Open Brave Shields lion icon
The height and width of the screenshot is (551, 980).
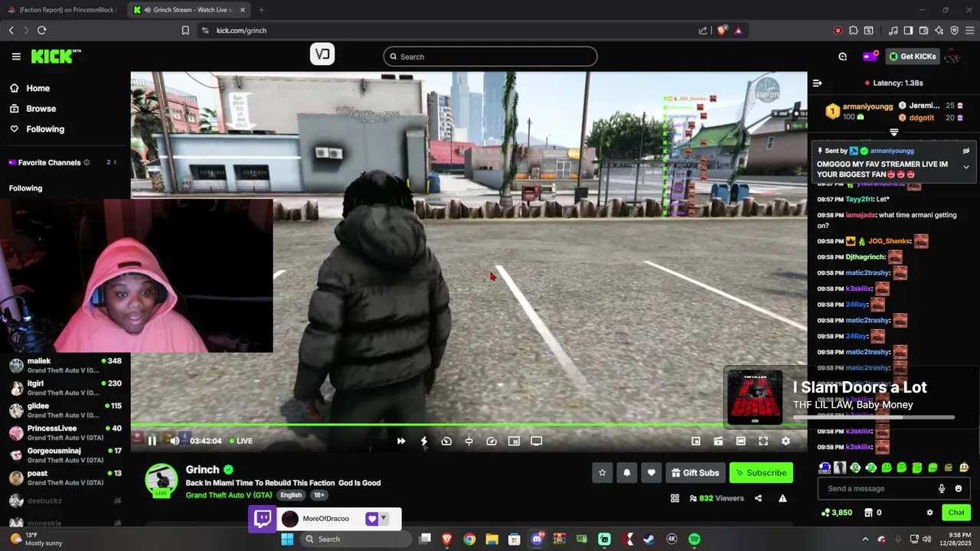(x=722, y=31)
